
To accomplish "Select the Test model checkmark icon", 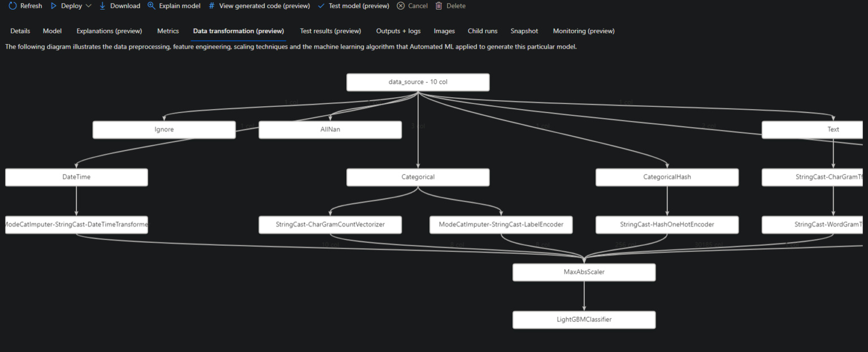I will 322,6.
